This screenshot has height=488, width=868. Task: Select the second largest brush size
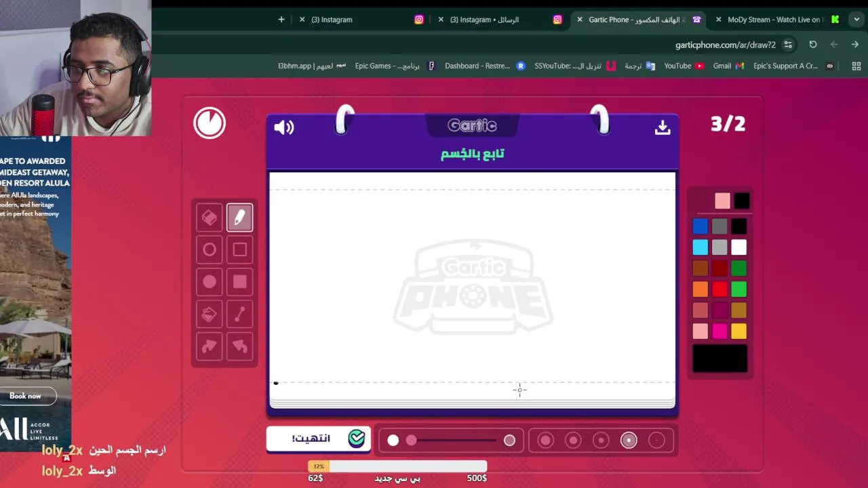pyautogui.click(x=573, y=441)
